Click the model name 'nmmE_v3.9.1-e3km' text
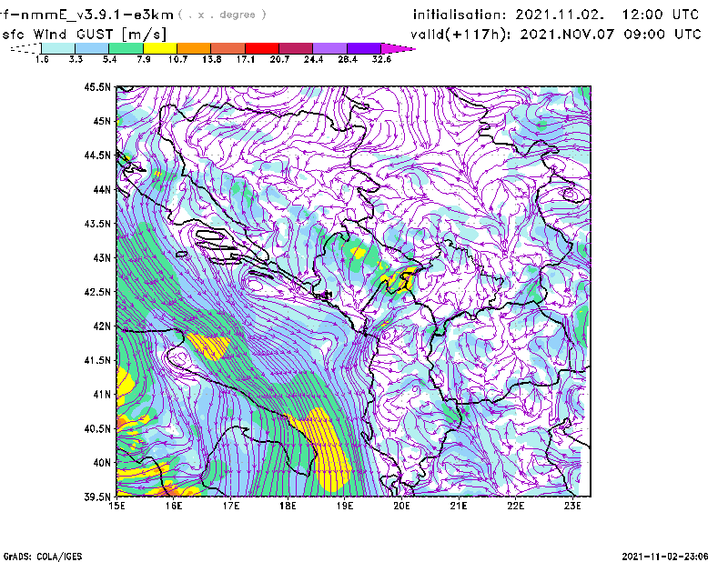The image size is (728, 562). (97, 15)
